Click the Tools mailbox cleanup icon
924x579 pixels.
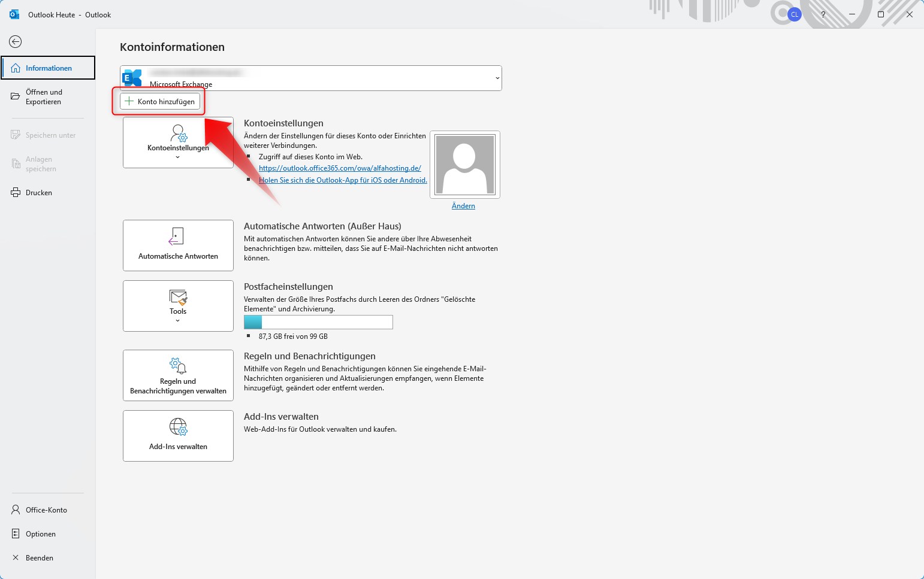(x=177, y=298)
